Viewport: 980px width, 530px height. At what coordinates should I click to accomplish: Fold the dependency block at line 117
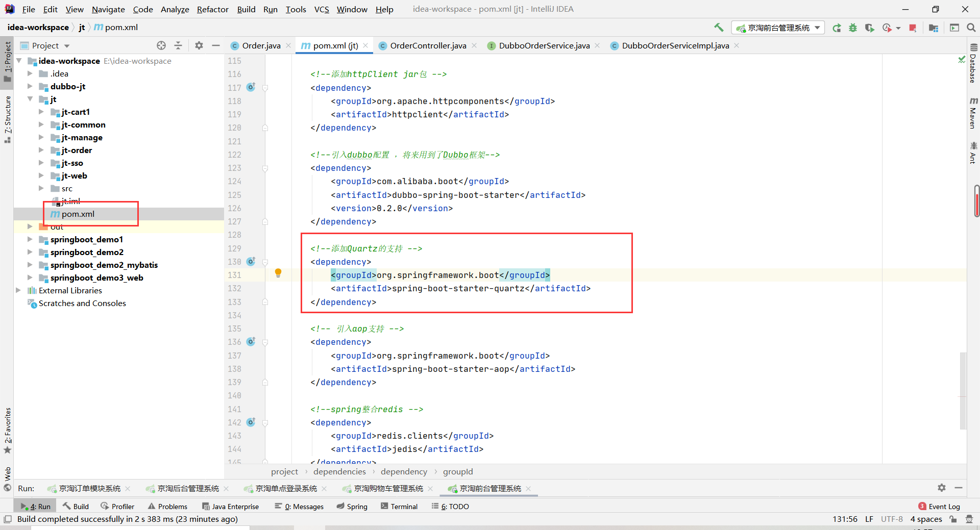pyautogui.click(x=265, y=88)
